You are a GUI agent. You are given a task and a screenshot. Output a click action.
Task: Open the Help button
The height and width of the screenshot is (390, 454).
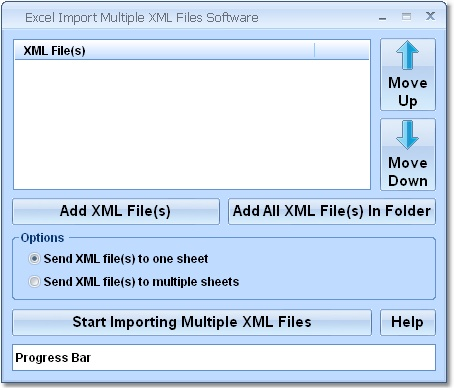pyautogui.click(x=408, y=322)
